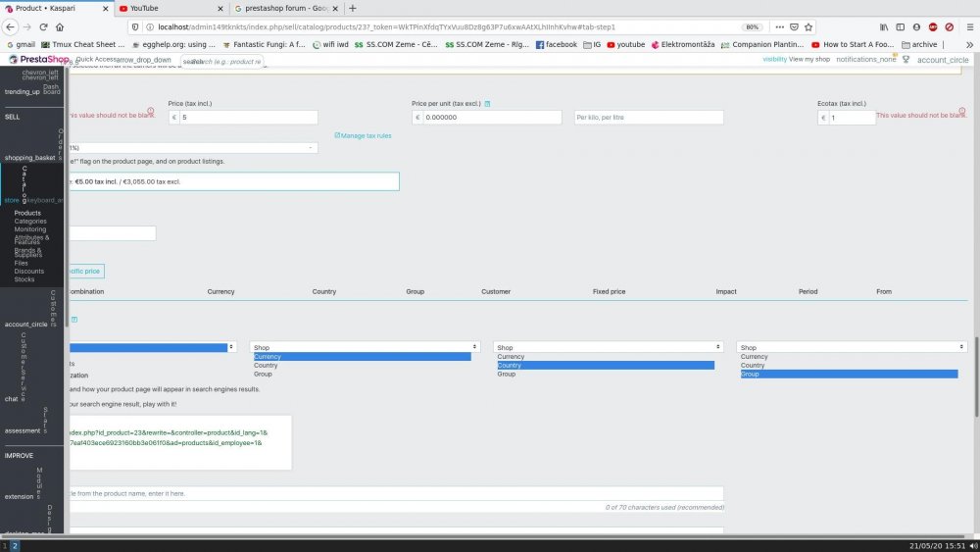Click the help icon under the Combination header
The height and width of the screenshot is (552, 980).
(74, 320)
